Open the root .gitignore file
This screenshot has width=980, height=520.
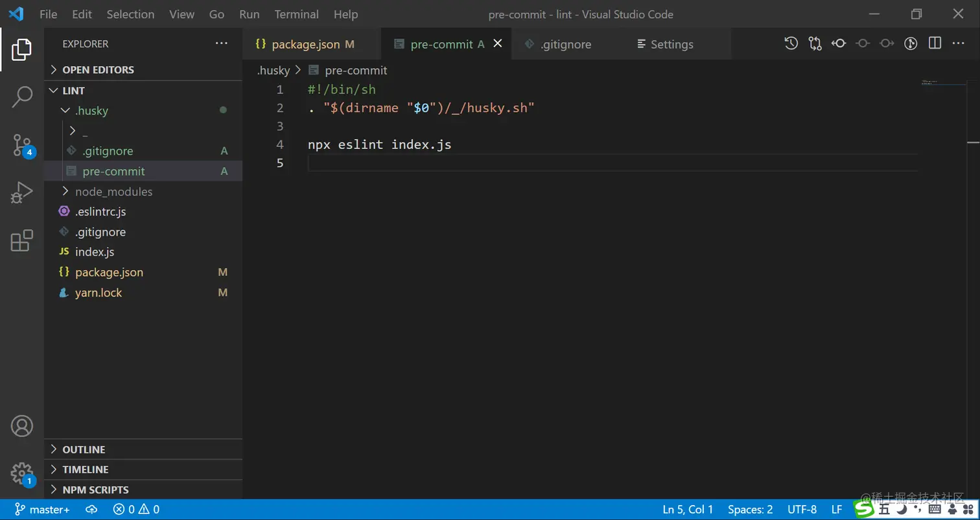click(x=143, y=232)
